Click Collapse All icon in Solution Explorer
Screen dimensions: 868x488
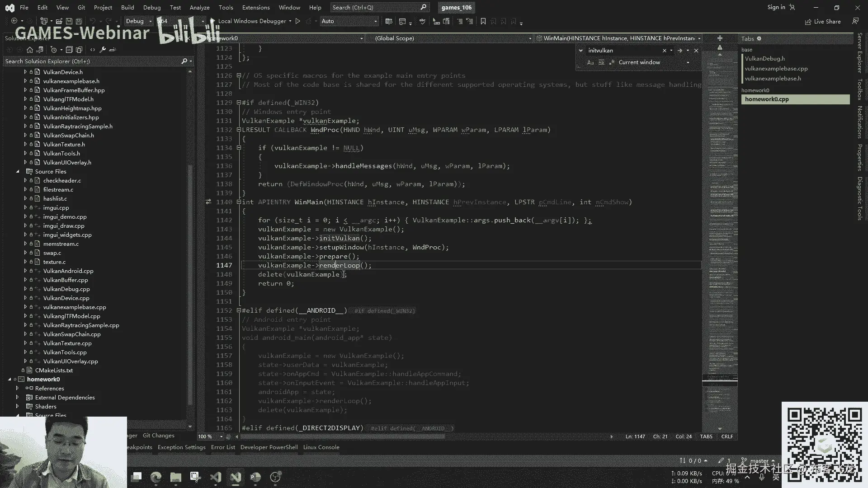[x=69, y=50]
